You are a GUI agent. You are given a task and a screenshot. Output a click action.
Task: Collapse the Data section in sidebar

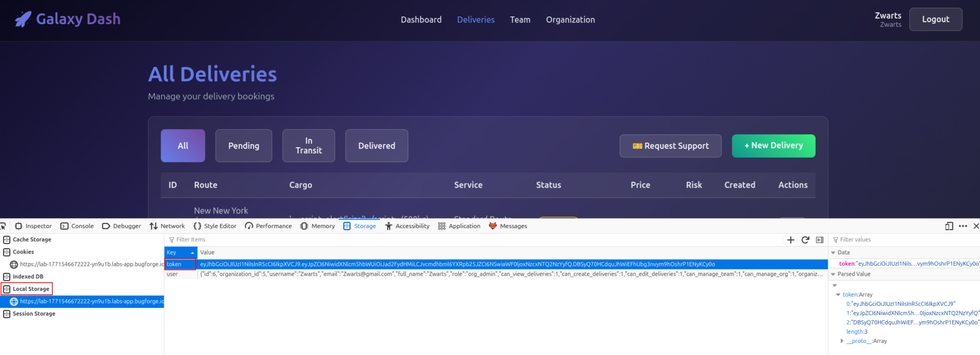pyautogui.click(x=833, y=253)
